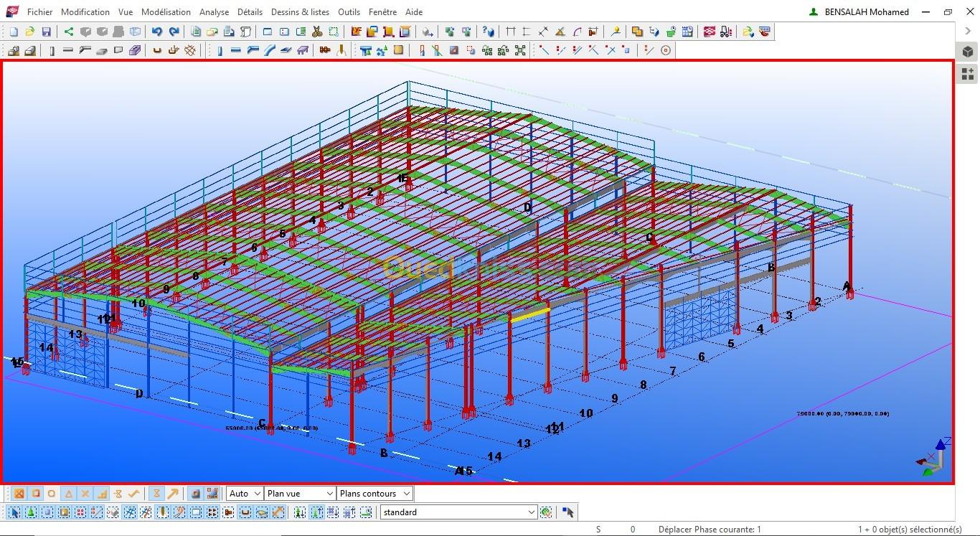980x536 pixels.
Task: Toggle the orange square geometry snap switch
Action: [36, 494]
